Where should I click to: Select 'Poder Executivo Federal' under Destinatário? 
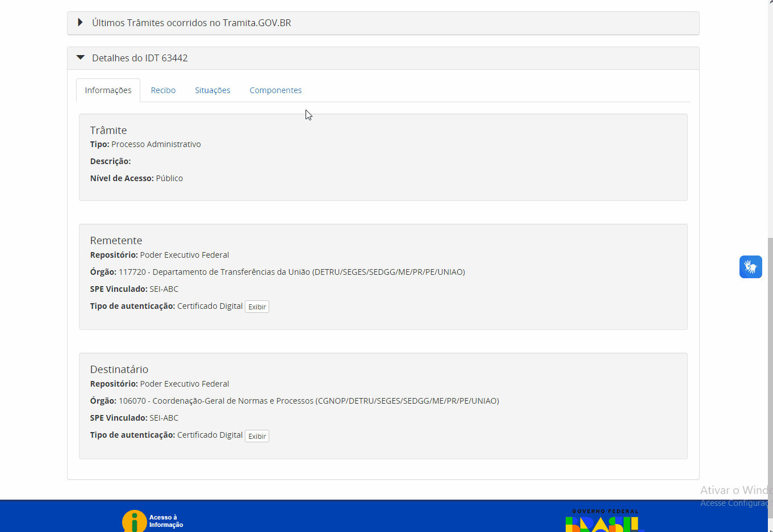pos(185,384)
